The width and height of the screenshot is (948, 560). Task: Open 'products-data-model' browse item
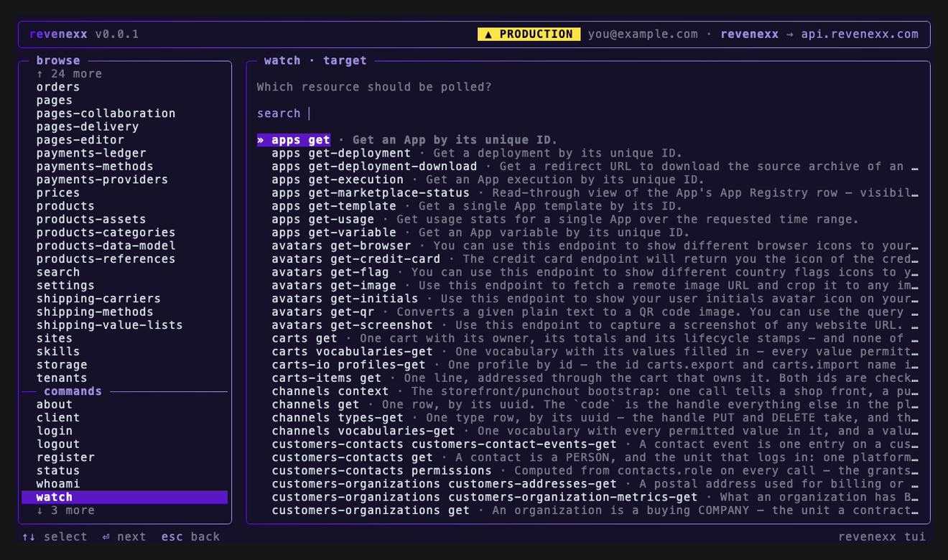(x=106, y=246)
